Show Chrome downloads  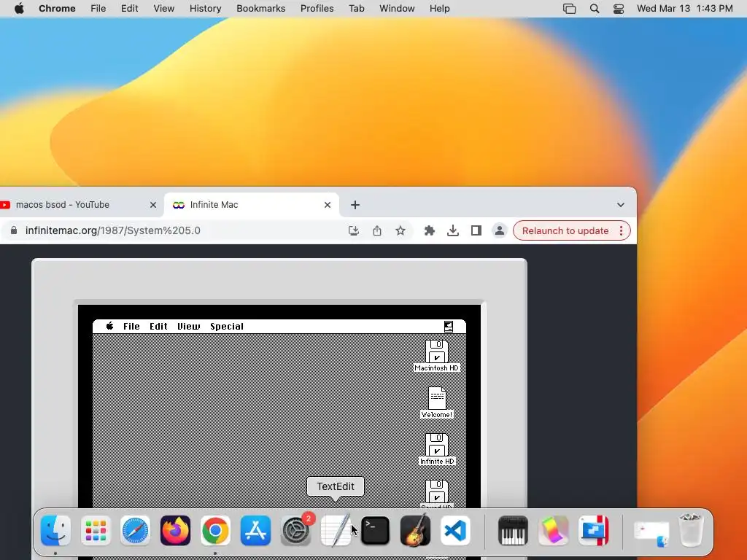(x=453, y=230)
